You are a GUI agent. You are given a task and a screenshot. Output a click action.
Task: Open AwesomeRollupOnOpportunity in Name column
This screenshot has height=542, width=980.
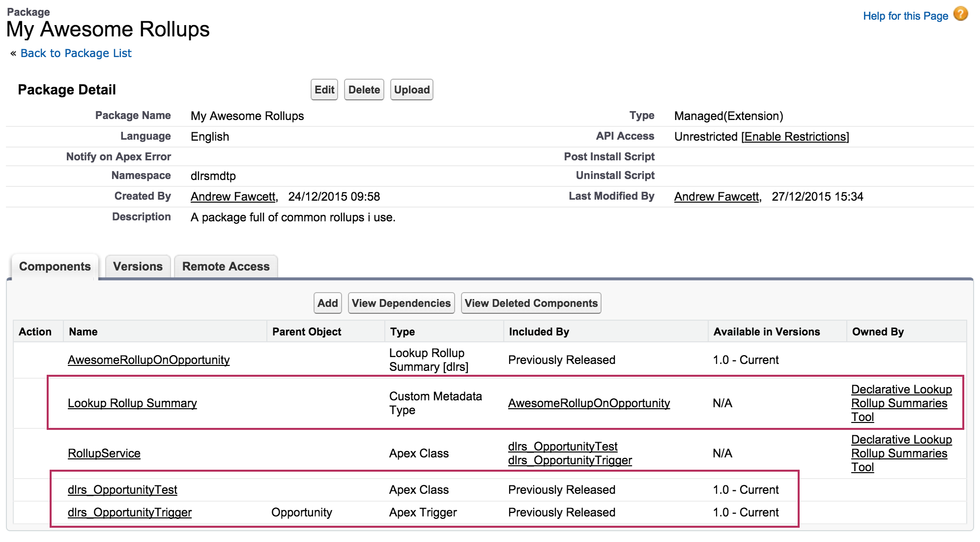148,360
